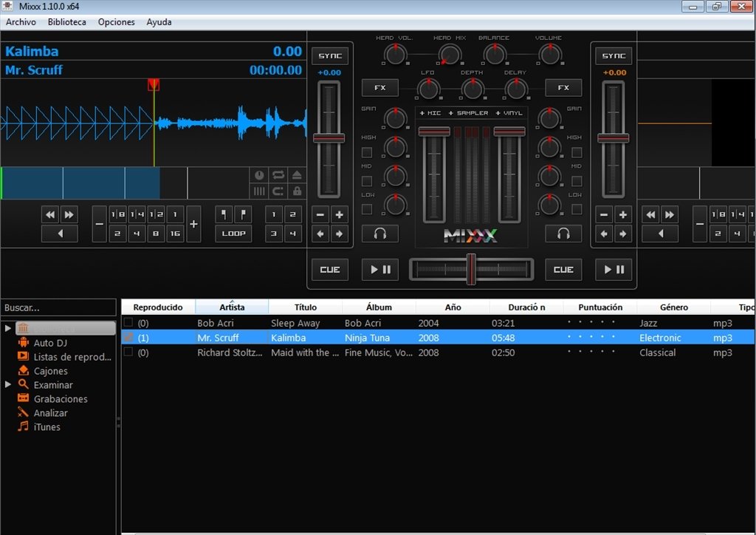Nudge right deck tempo with right arrow

[x=623, y=234]
